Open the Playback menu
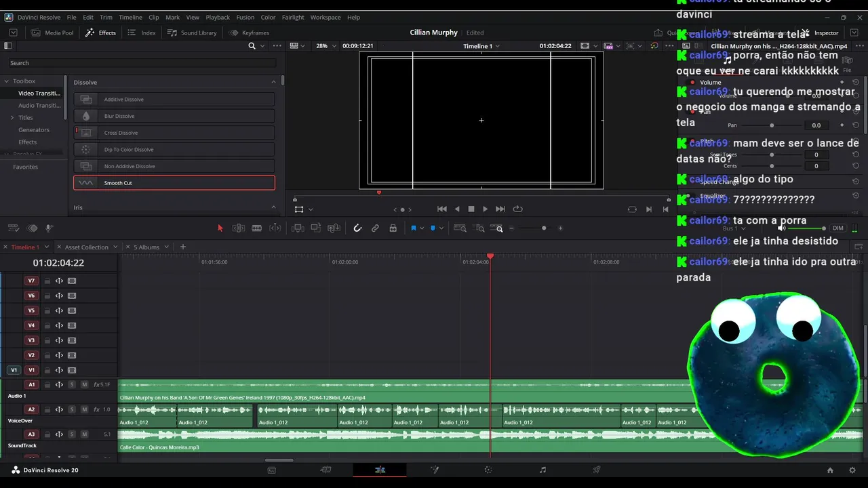The image size is (868, 488). click(218, 18)
